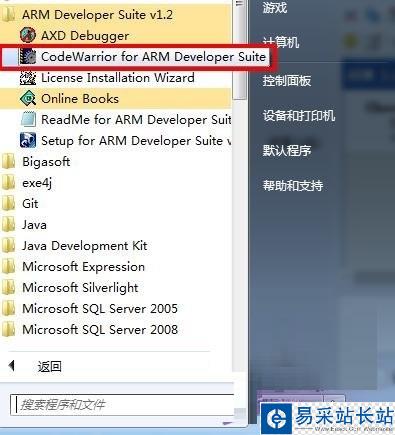Image resolution: width=395 pixels, height=435 pixels.
Task: Go back with the 返回 button
Action: click(49, 366)
